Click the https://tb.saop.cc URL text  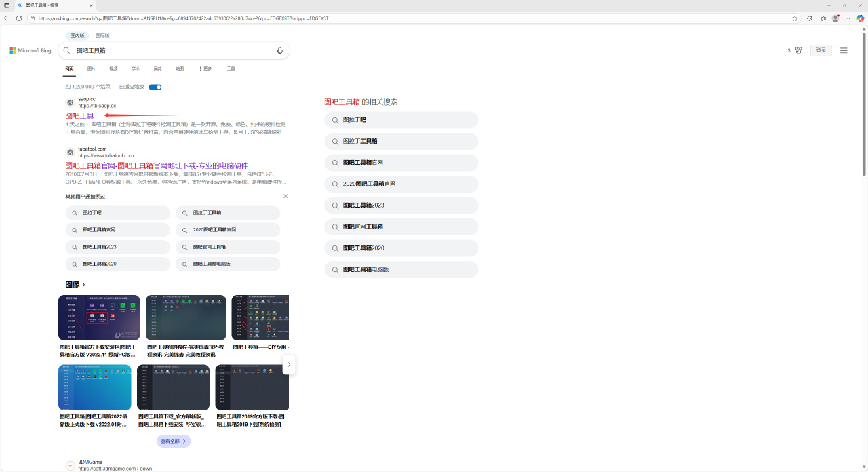(x=97, y=106)
